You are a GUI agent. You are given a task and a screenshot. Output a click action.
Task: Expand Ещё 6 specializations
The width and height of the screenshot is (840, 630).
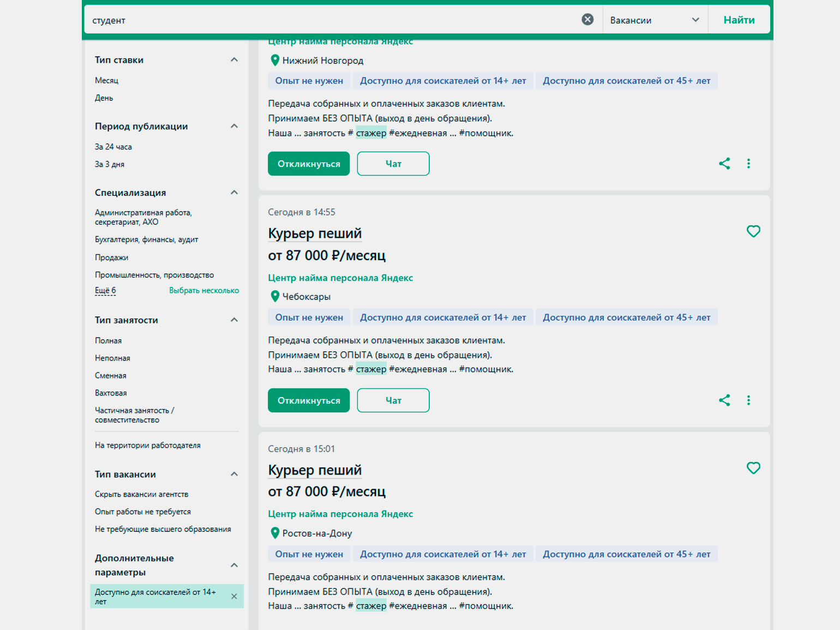[x=105, y=290]
